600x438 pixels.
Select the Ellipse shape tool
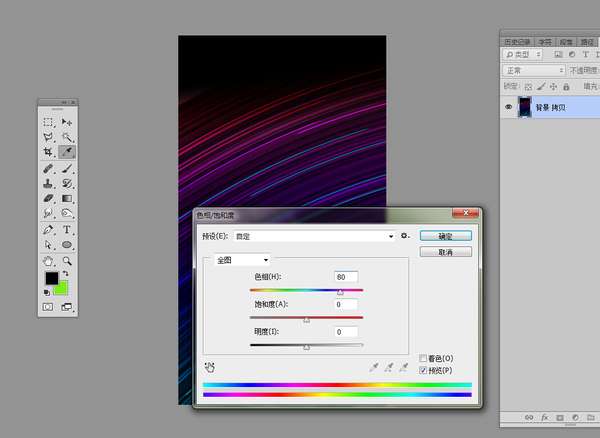[67, 244]
